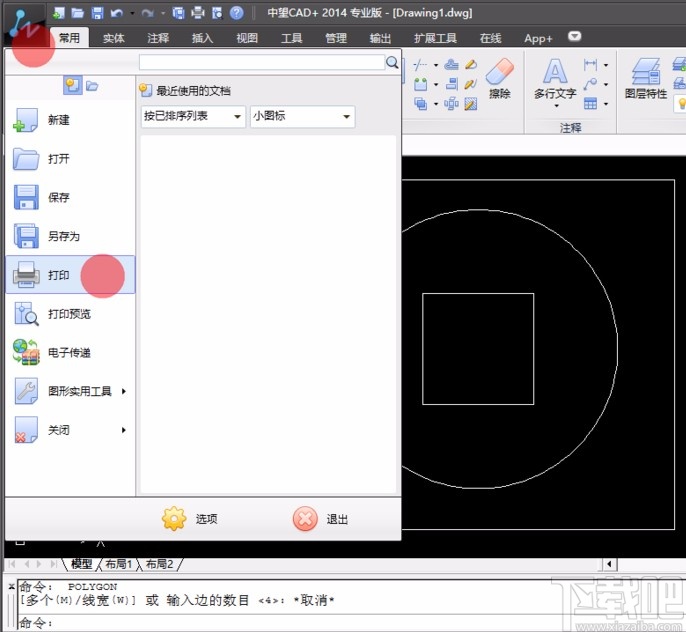
Task: Choose 新建 from the application menu
Action: click(x=70, y=120)
